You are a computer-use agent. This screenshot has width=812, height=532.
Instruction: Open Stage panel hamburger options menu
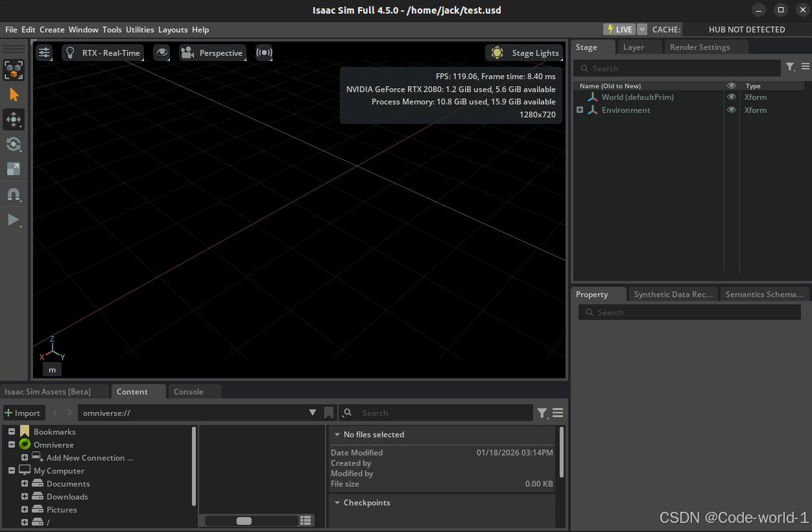[x=805, y=67]
